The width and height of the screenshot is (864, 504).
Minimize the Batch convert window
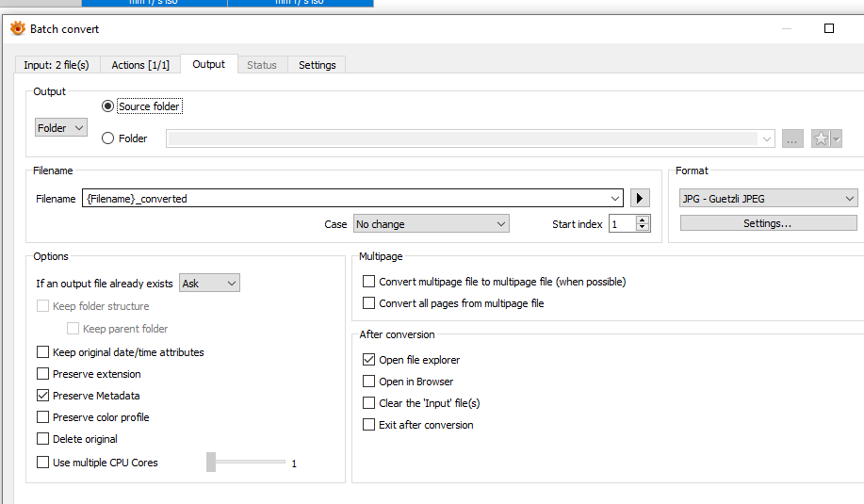point(786,28)
